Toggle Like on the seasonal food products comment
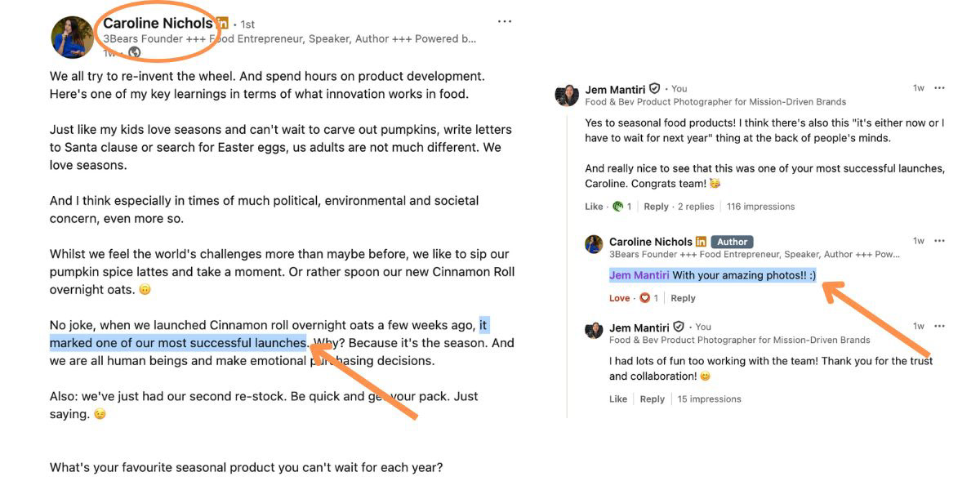Viewport: 980px width, 490px height. [594, 207]
